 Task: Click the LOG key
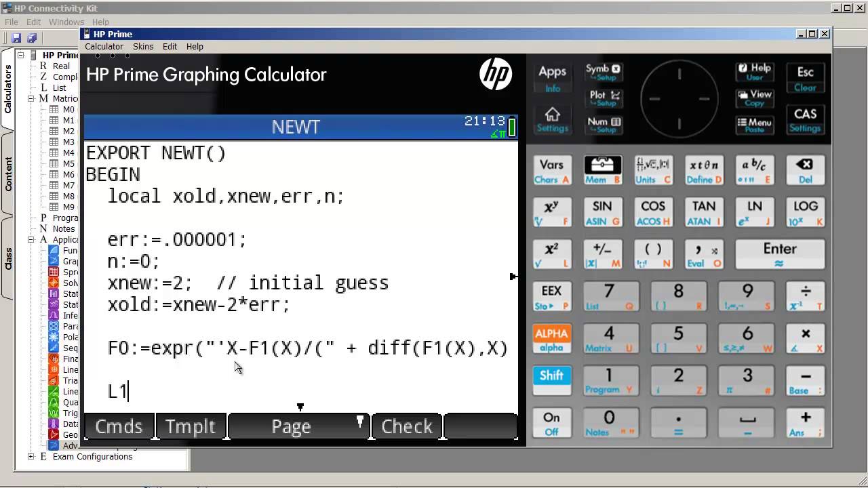(805, 213)
